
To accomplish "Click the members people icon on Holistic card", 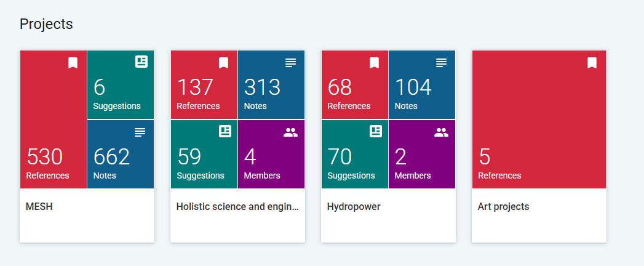I will 290,132.
